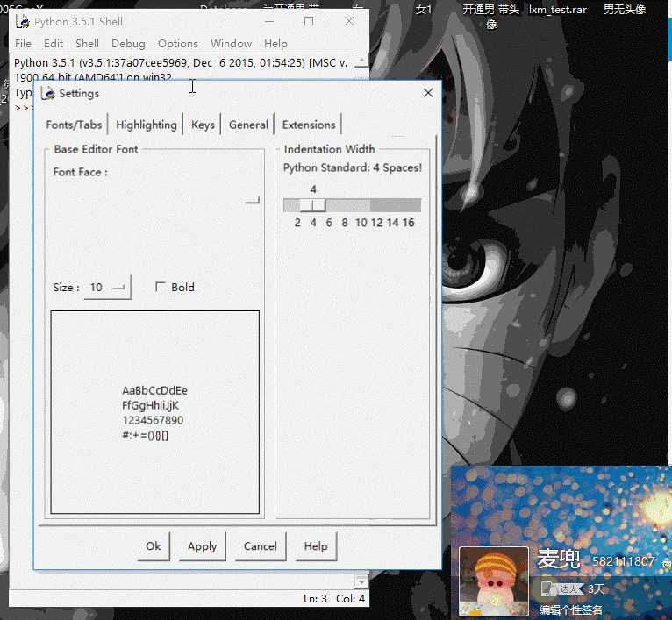Click the font sample preview box
Viewport: 672px width, 620px height.
click(154, 412)
